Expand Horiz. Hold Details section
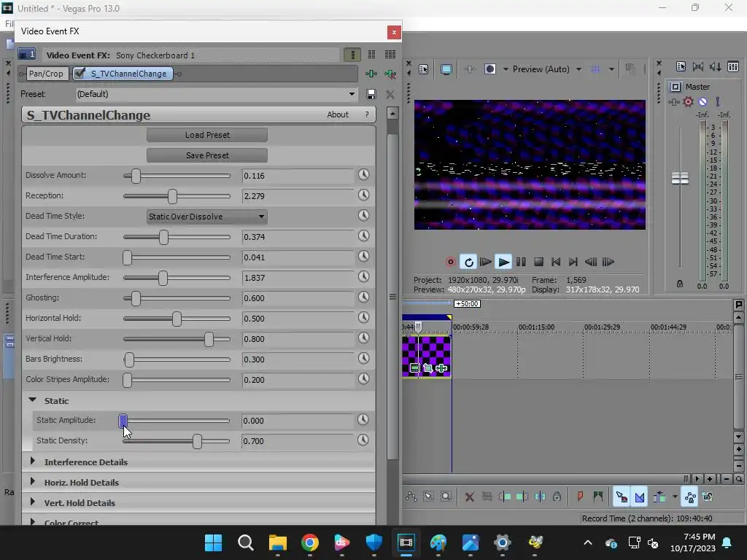This screenshot has height=560, width=747. (x=32, y=482)
